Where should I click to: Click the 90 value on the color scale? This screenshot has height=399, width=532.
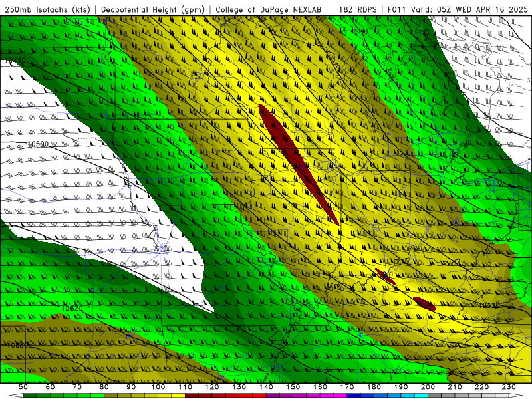[x=131, y=387]
